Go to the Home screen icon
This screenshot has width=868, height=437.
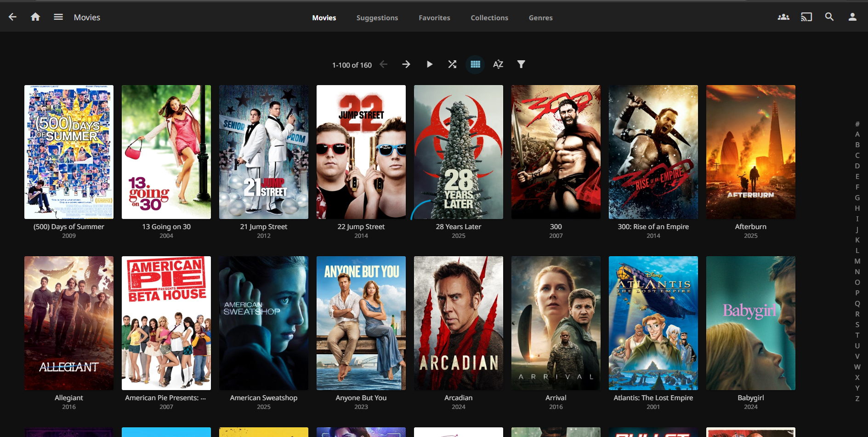pyautogui.click(x=35, y=17)
